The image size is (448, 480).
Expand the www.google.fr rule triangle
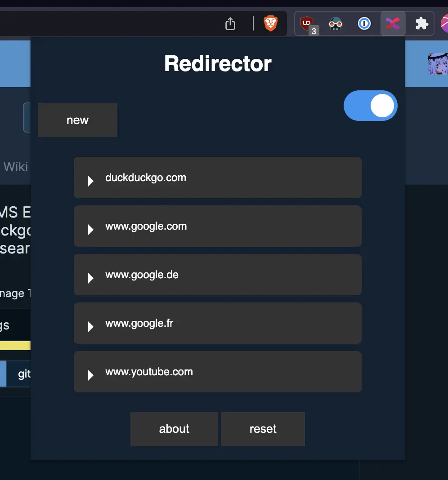90,327
